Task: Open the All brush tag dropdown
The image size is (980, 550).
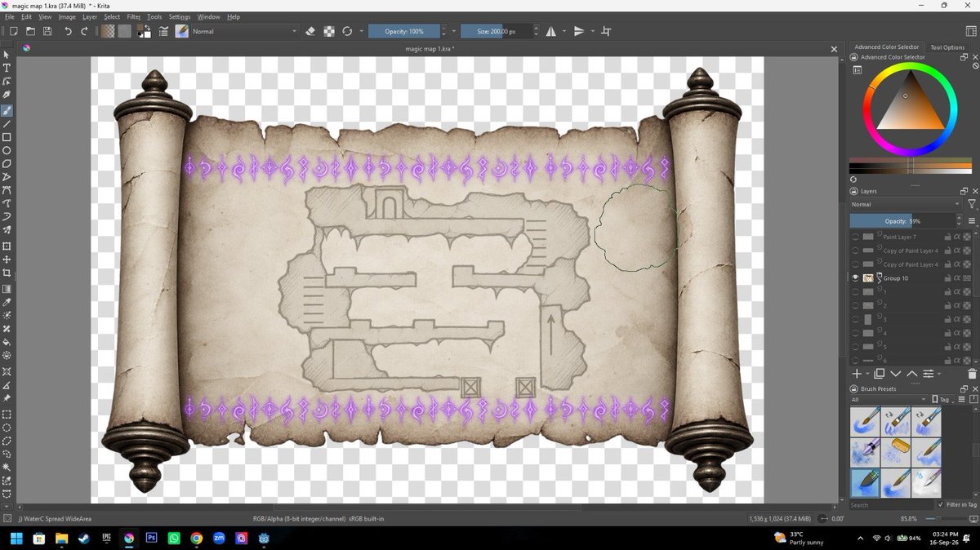Action: click(889, 400)
